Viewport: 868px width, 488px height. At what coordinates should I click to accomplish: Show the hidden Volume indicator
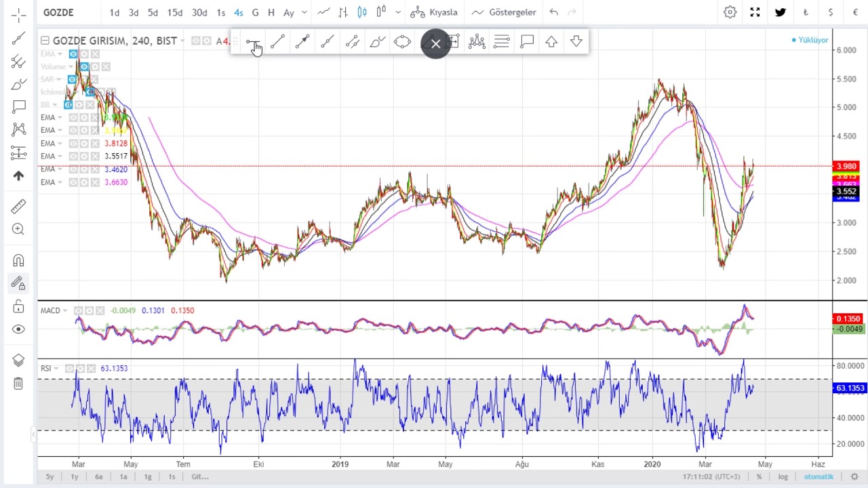tap(83, 66)
